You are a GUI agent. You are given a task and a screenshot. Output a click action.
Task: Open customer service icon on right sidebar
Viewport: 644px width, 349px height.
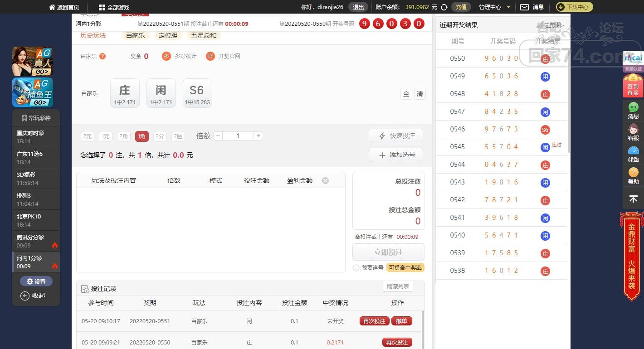tap(633, 132)
